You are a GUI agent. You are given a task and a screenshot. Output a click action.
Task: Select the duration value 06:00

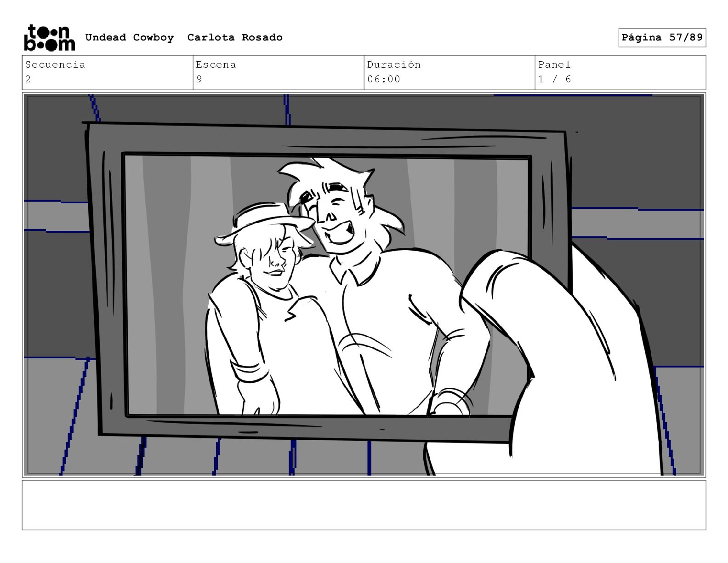pyautogui.click(x=384, y=79)
